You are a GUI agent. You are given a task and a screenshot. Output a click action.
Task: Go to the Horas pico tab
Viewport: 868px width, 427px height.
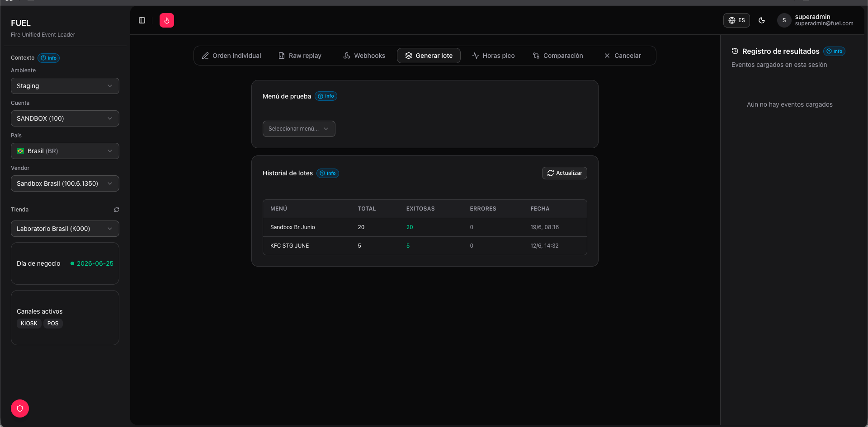point(494,56)
